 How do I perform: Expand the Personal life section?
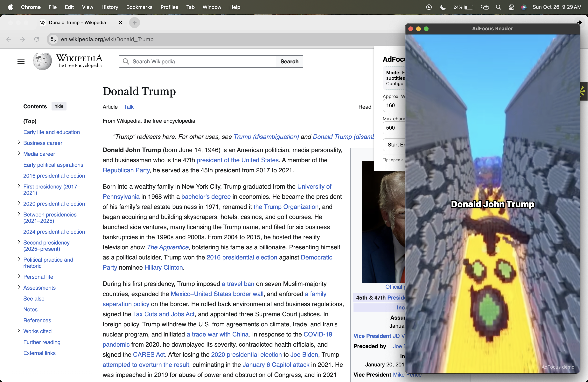point(19,276)
